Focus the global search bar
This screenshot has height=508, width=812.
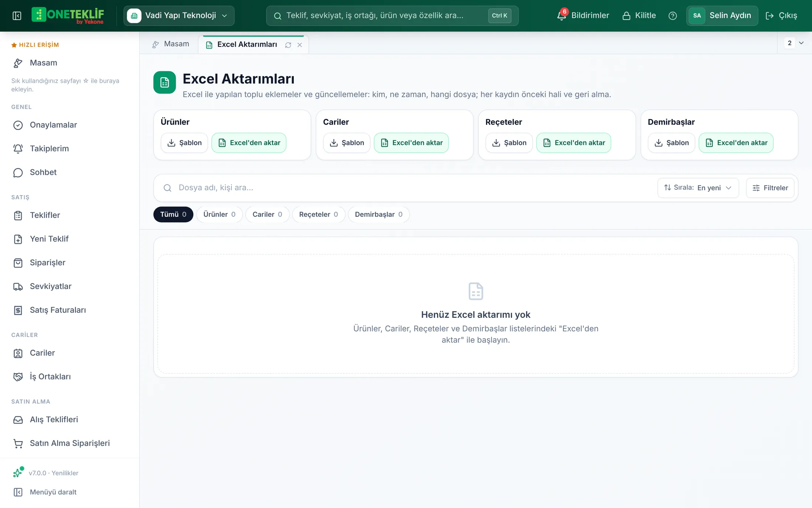(392, 16)
